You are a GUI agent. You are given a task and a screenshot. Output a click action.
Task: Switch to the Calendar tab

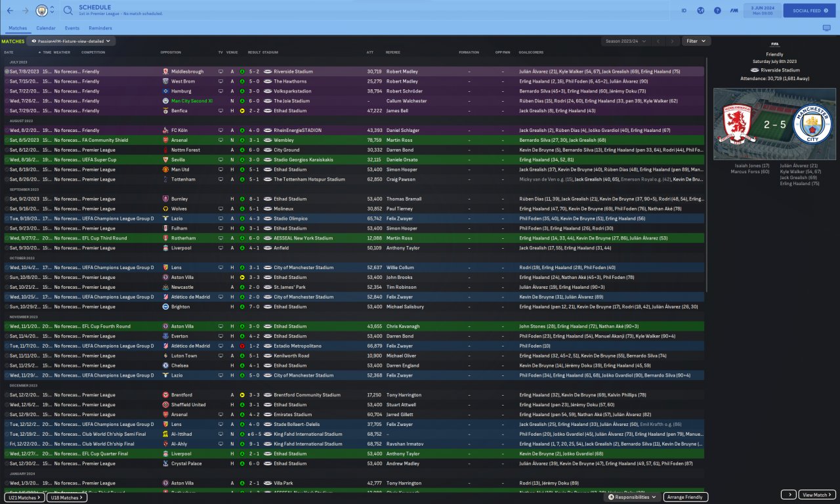coord(46,28)
